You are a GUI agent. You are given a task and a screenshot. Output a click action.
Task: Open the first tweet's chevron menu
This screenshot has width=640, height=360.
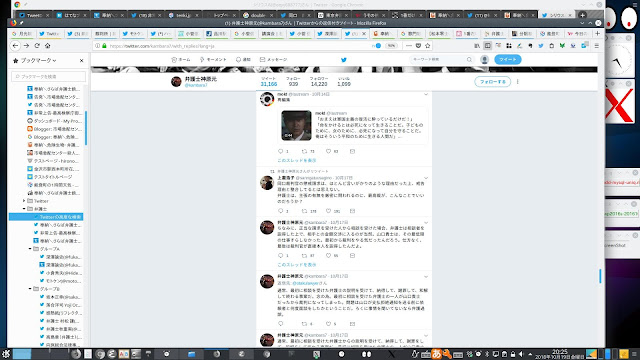coord(426,94)
